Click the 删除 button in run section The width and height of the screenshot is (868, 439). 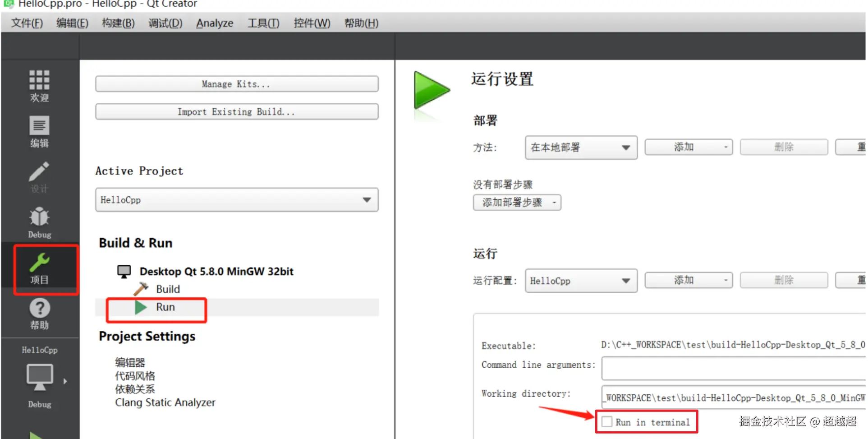[x=784, y=280]
